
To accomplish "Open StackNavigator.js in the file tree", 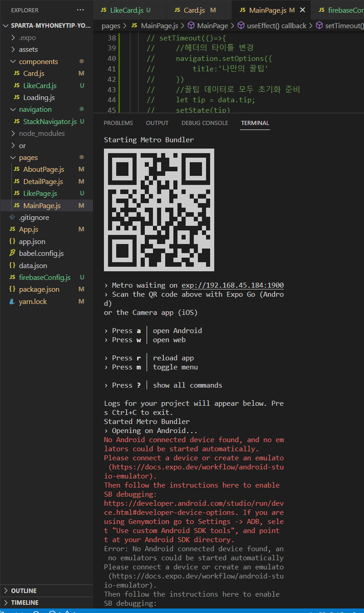I will 46,122.
